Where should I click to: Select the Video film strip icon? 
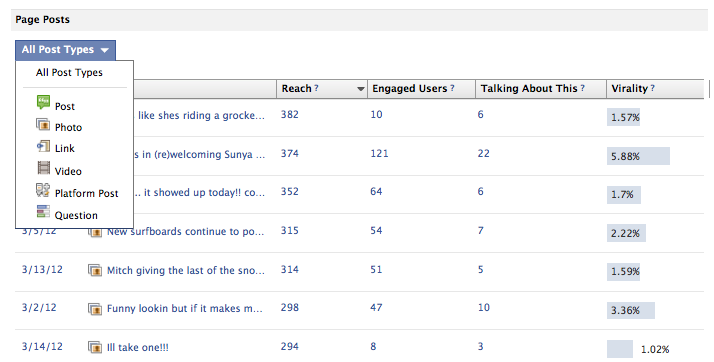coord(43,168)
